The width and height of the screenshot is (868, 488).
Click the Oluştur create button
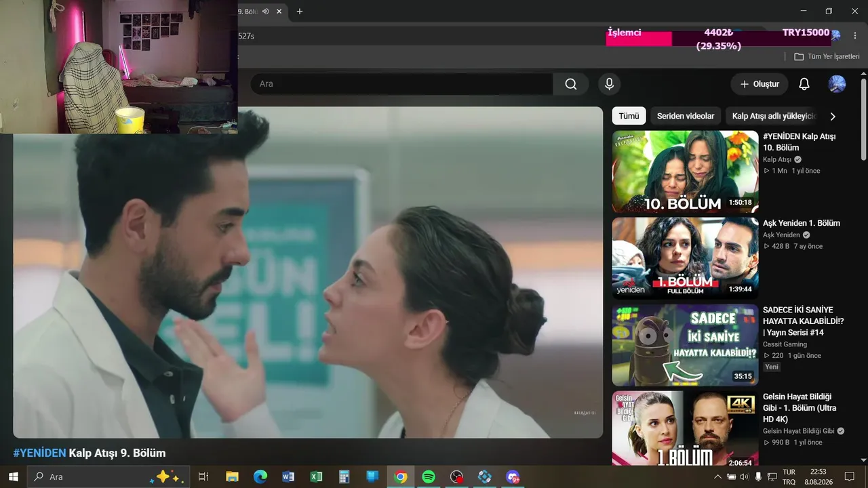[759, 84]
